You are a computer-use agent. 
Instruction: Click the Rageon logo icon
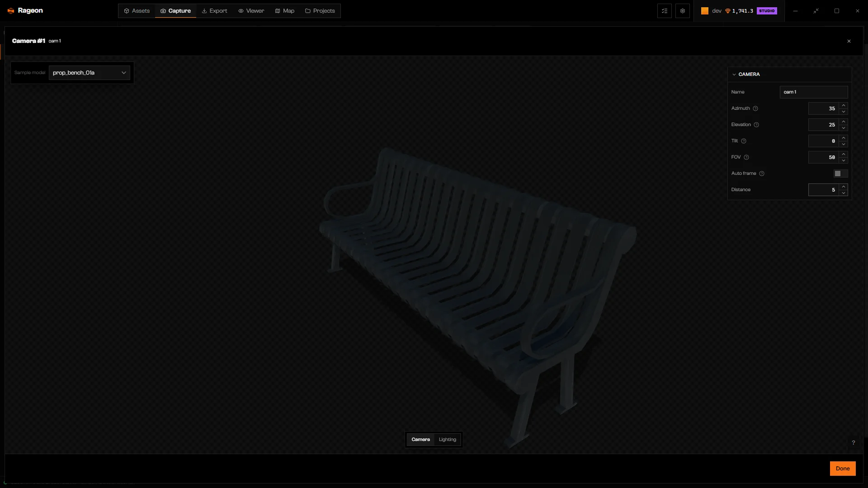tap(11, 11)
